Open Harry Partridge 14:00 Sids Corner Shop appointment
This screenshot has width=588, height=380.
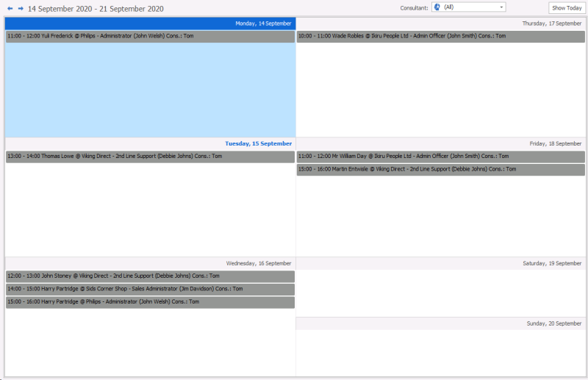click(x=150, y=290)
